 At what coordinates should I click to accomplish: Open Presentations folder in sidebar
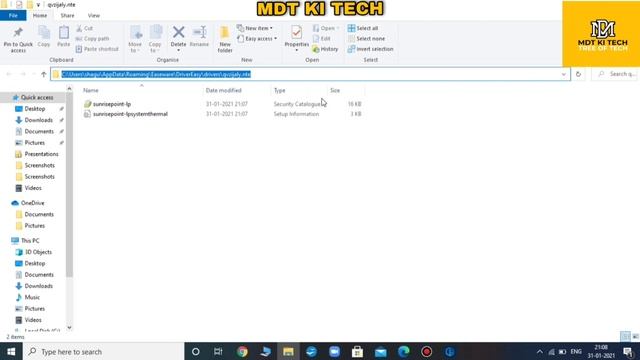36,154
